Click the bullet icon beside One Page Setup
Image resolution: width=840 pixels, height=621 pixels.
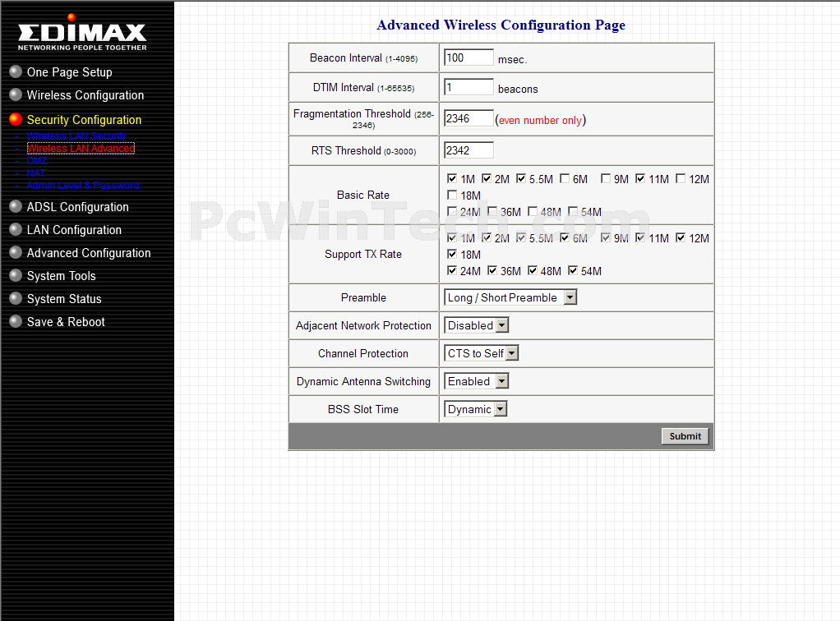[x=16, y=71]
